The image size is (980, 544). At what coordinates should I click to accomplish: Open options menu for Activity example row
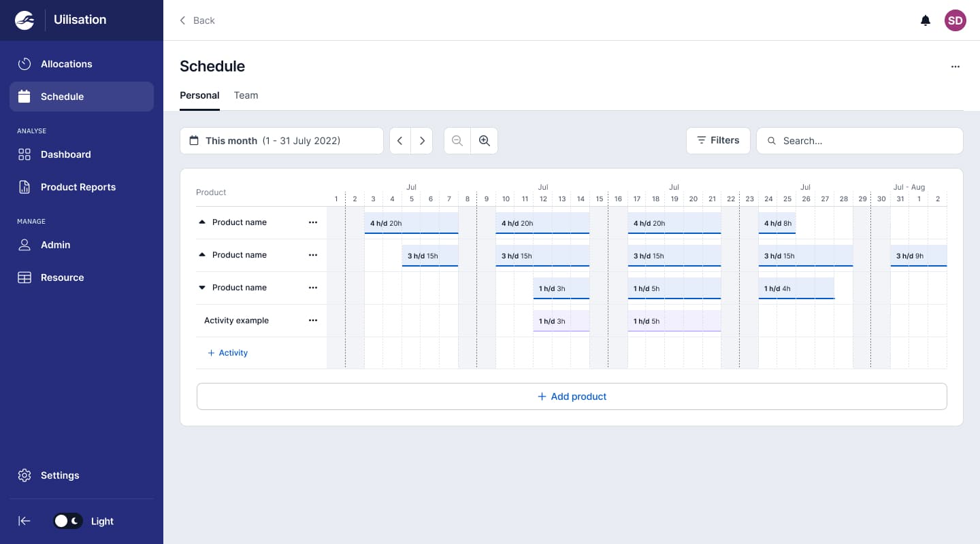pyautogui.click(x=313, y=320)
